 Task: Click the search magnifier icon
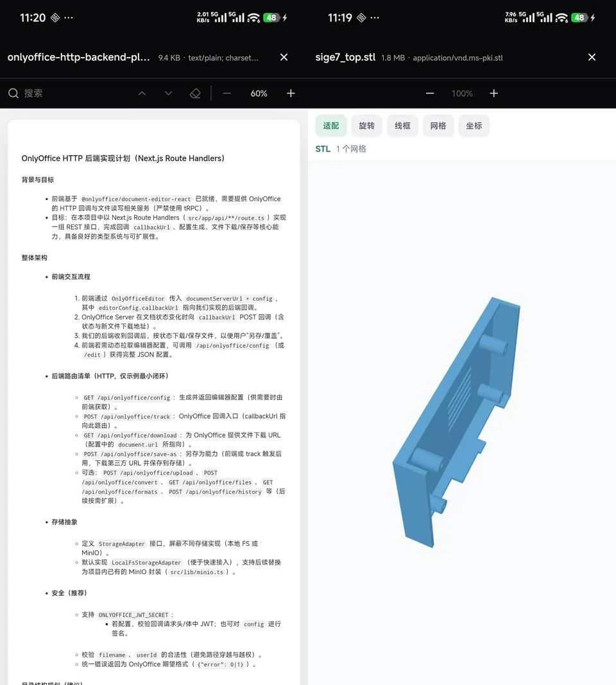point(13,93)
